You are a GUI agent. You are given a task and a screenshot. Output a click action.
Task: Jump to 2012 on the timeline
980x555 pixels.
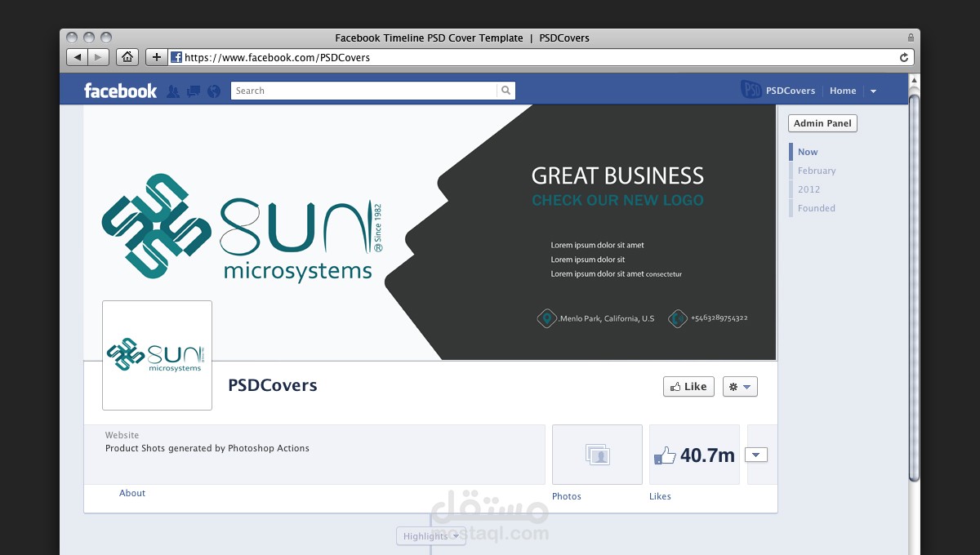coord(808,189)
